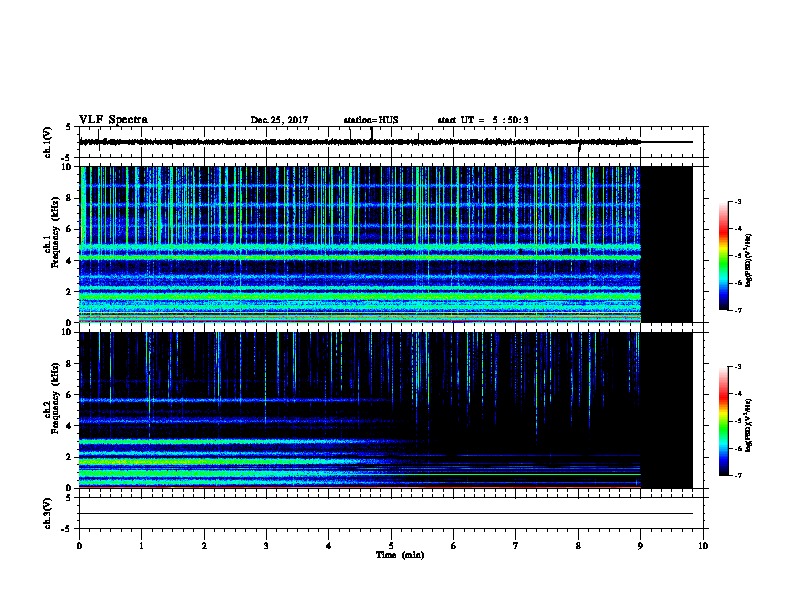Click the black no-data region of ch.2 spectrogram
The image size is (792, 612).
tap(667, 410)
